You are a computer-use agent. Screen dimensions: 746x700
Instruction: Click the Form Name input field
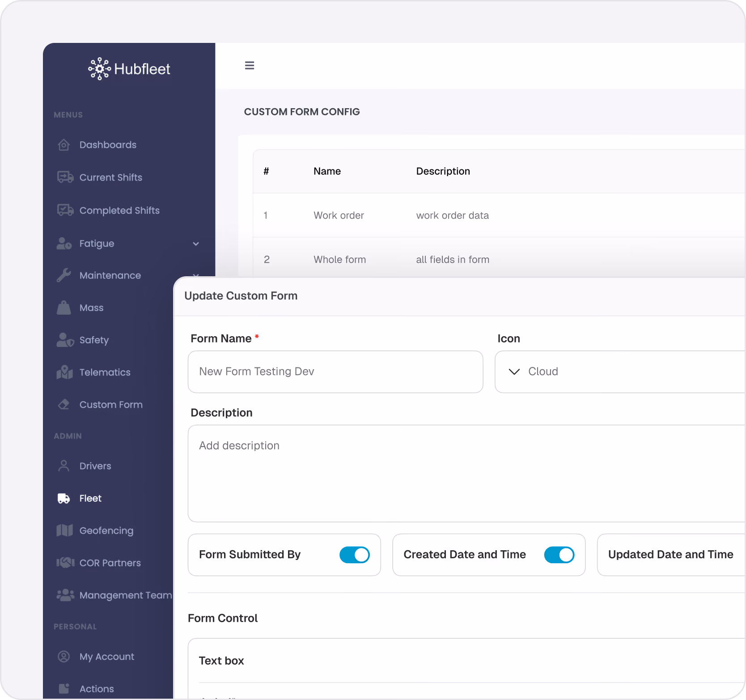coord(335,371)
